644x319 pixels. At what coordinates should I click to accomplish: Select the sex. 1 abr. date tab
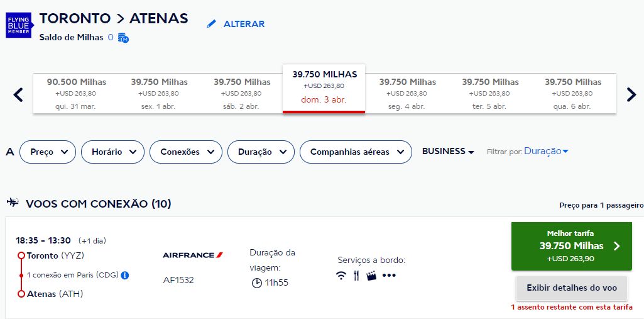[158, 94]
